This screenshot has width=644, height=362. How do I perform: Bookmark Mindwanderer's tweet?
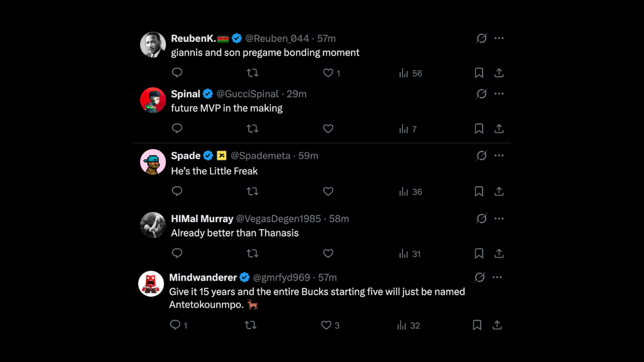click(477, 325)
